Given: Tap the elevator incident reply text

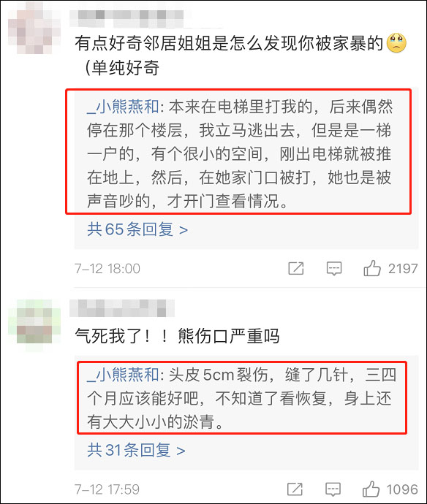Looking at the screenshot, I should [x=239, y=154].
